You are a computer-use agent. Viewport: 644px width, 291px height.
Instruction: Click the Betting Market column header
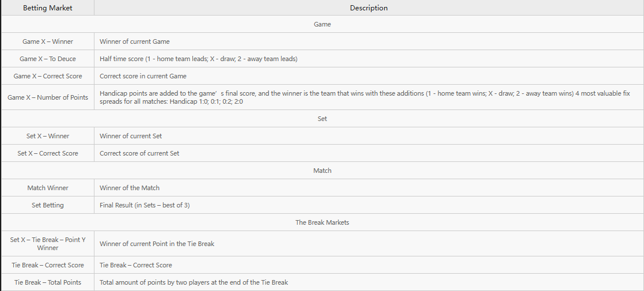tap(48, 8)
